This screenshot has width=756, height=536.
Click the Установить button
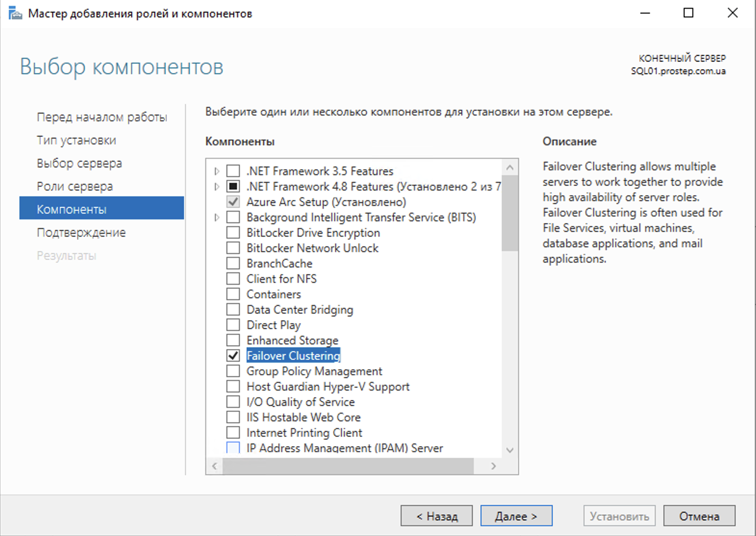click(x=620, y=516)
